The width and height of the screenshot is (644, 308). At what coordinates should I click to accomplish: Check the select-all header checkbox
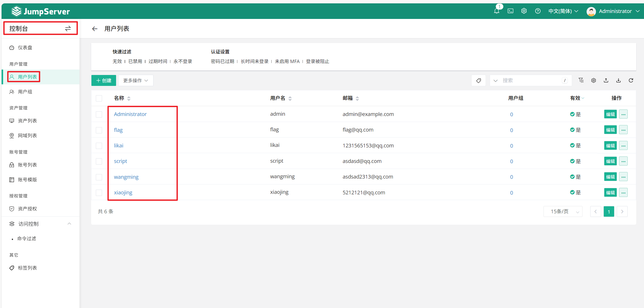point(99,98)
